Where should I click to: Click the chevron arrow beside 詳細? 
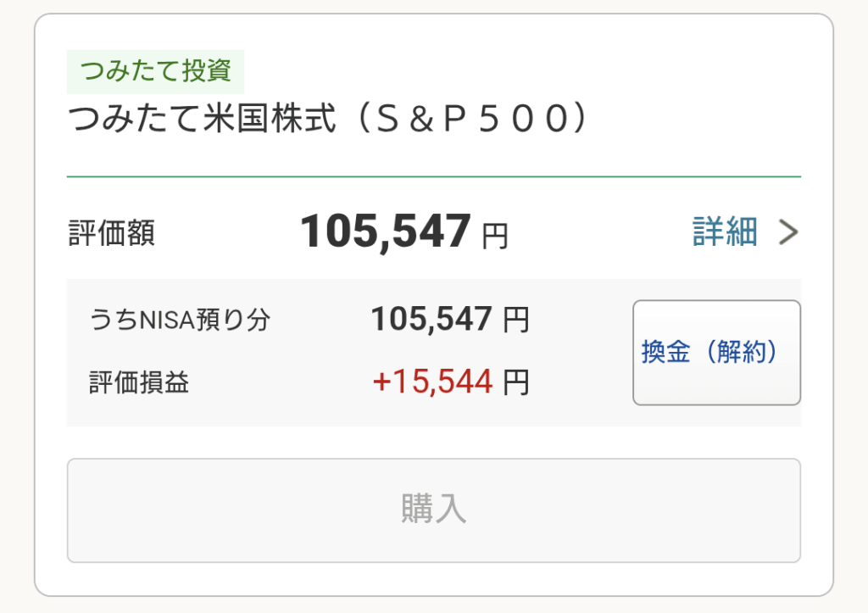788,232
